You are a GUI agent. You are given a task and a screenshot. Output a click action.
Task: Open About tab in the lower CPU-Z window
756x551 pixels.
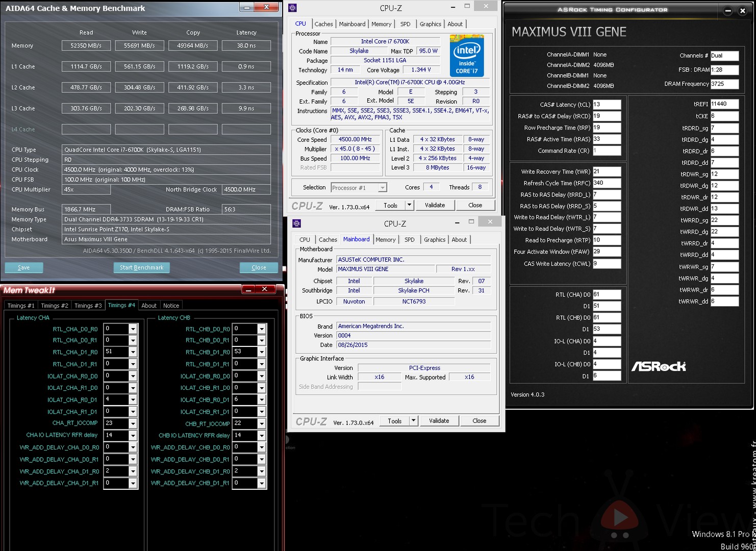tap(459, 240)
